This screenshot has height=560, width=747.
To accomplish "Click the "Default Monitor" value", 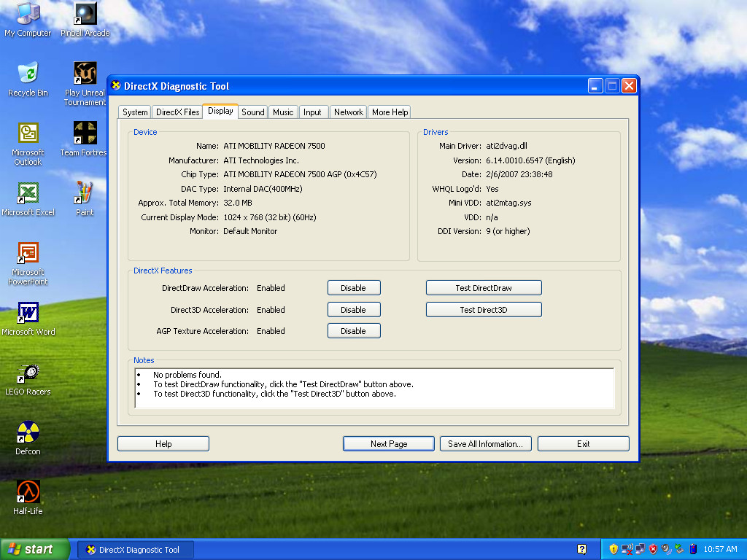I will (x=250, y=231).
